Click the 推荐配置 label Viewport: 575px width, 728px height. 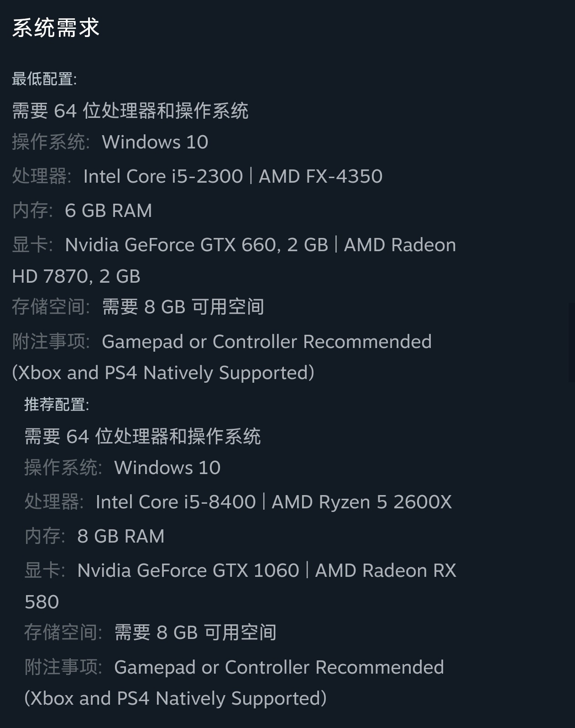tap(57, 404)
